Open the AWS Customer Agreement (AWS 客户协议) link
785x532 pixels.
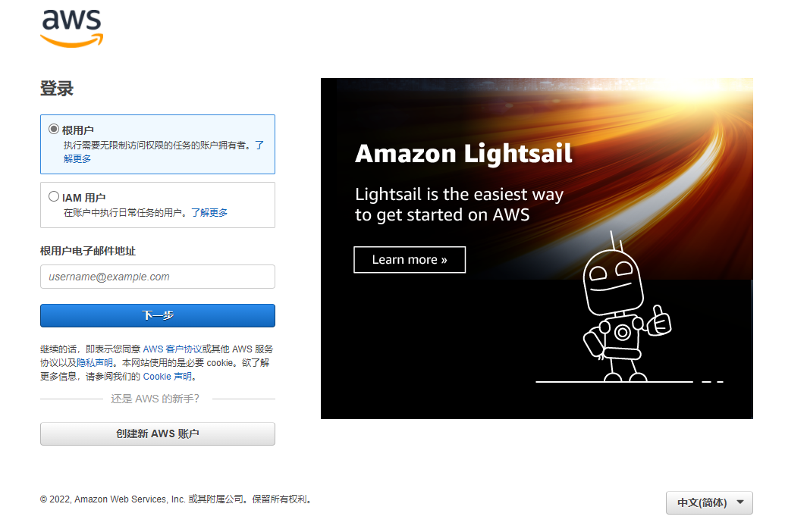(x=172, y=349)
